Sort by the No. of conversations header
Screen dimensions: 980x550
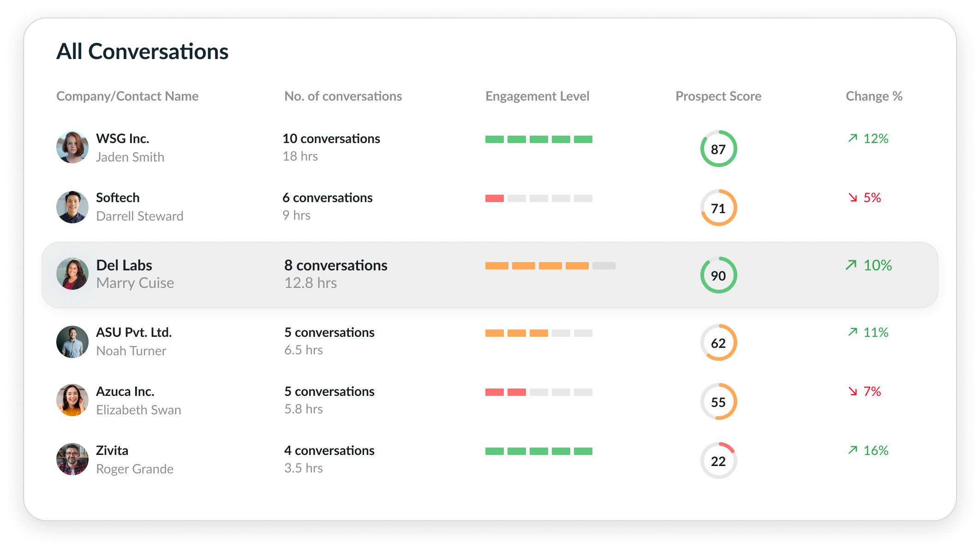[x=343, y=96]
